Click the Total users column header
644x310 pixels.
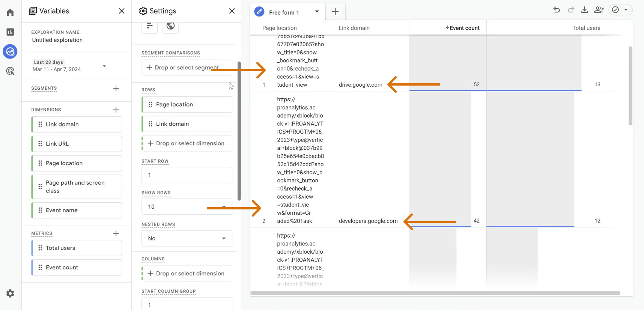click(x=586, y=28)
